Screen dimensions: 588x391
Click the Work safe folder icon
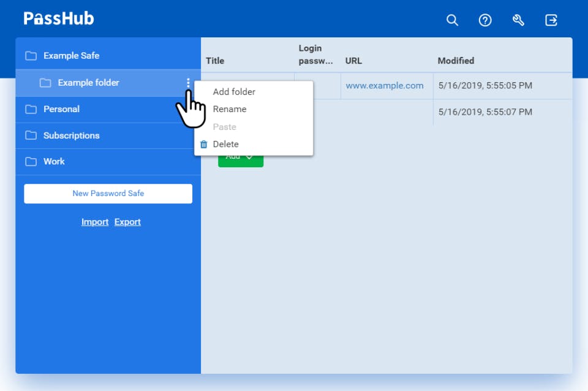(x=31, y=162)
